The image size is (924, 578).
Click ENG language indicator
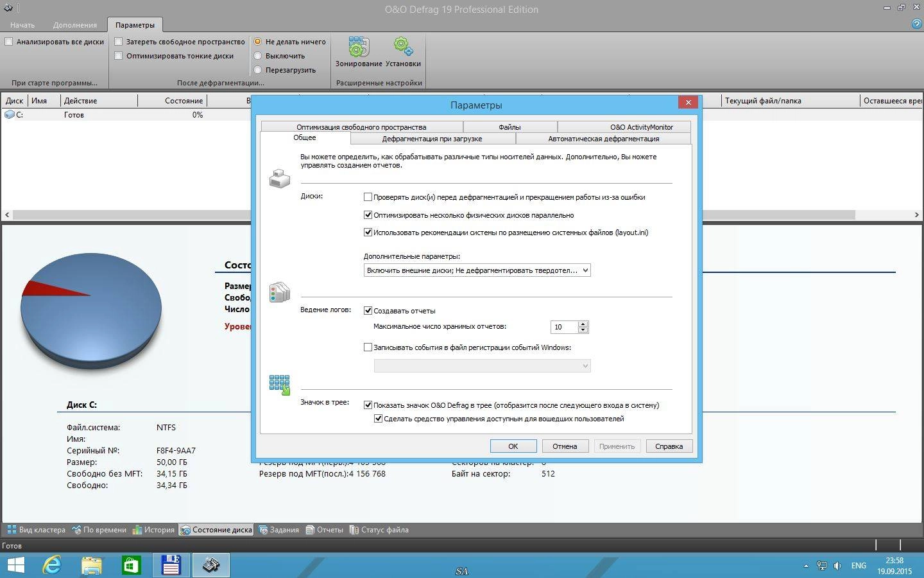click(x=859, y=566)
